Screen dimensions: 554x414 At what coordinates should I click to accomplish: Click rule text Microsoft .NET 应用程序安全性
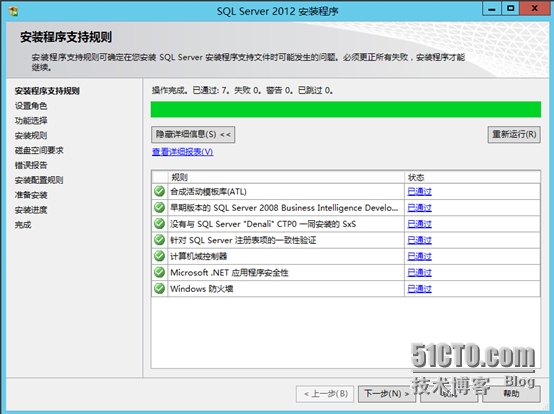pyautogui.click(x=229, y=273)
